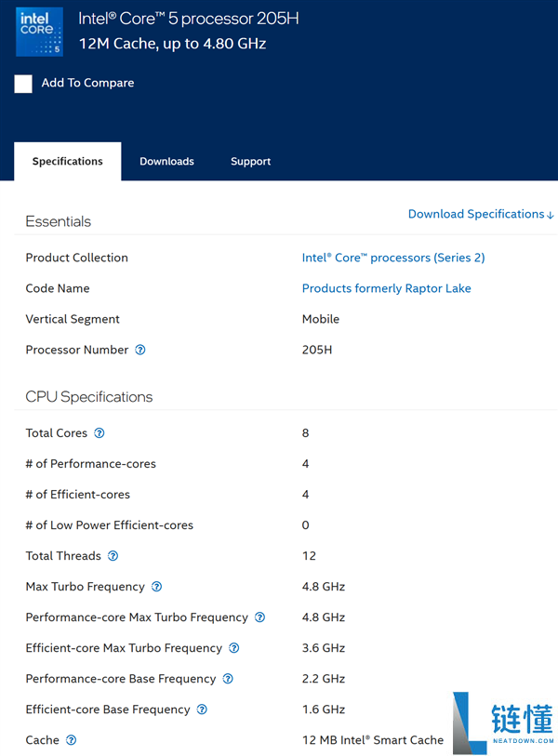Tick the Add To Compare checkbox
Viewport: 558px width, 756px height.
tap(23, 84)
